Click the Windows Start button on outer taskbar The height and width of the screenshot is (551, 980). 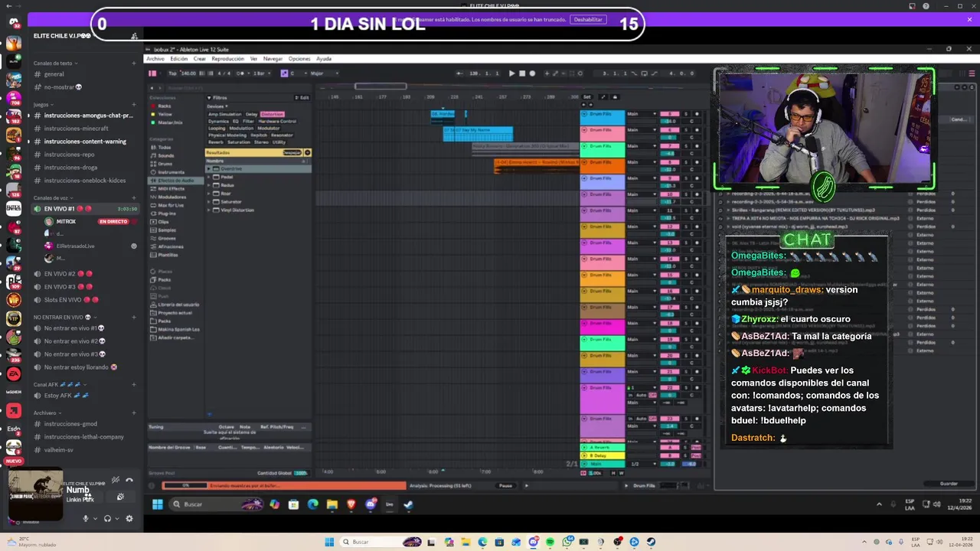329,542
